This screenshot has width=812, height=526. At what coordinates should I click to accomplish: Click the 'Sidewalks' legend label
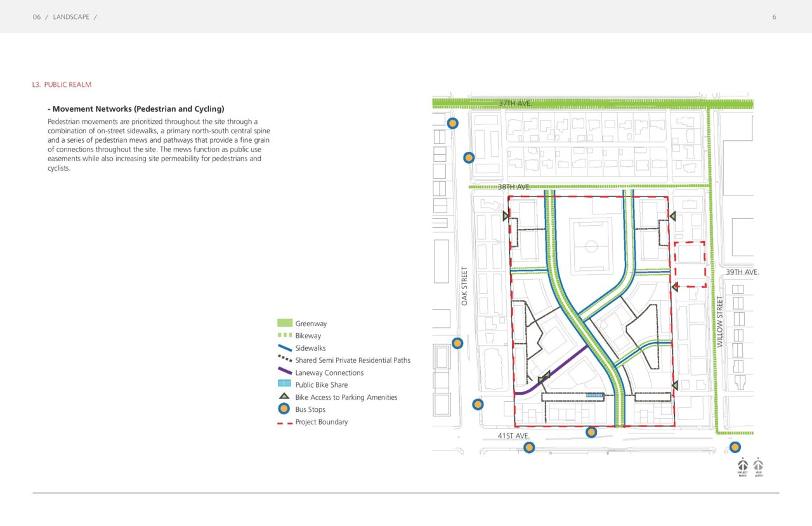310,348
